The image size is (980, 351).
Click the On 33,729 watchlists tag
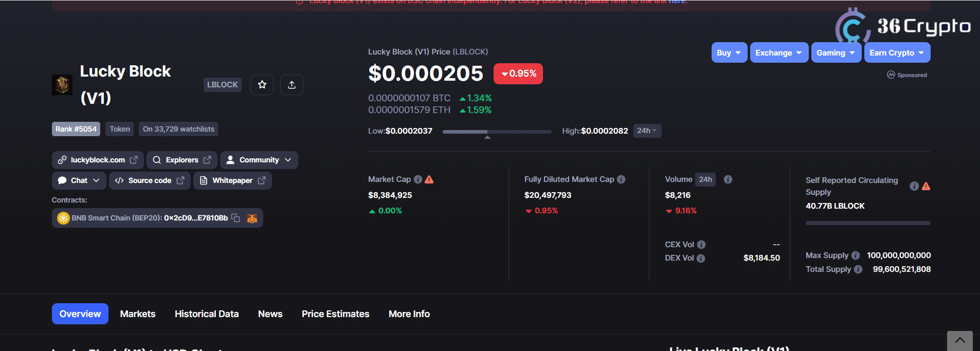[178, 129]
